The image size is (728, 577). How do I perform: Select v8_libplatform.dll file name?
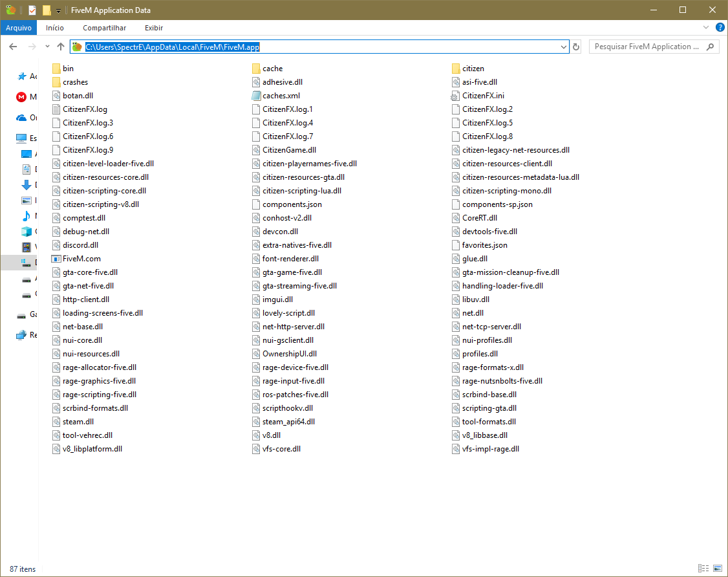pyautogui.click(x=92, y=449)
